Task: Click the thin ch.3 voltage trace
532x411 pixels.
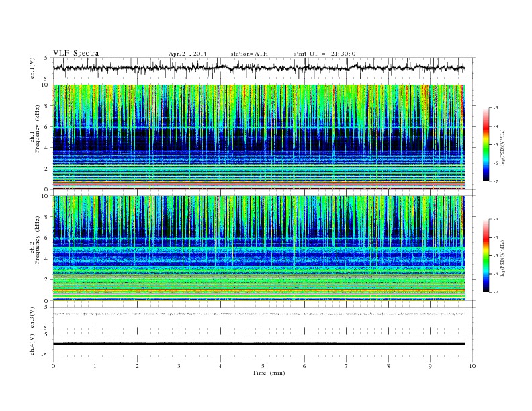Action: (x=259, y=314)
